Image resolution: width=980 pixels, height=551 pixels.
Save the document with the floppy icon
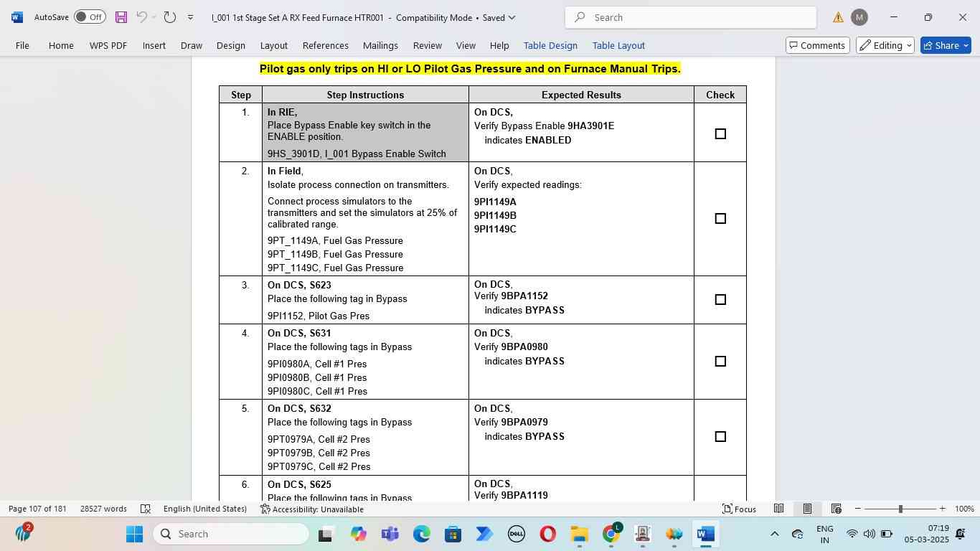pyautogui.click(x=121, y=17)
